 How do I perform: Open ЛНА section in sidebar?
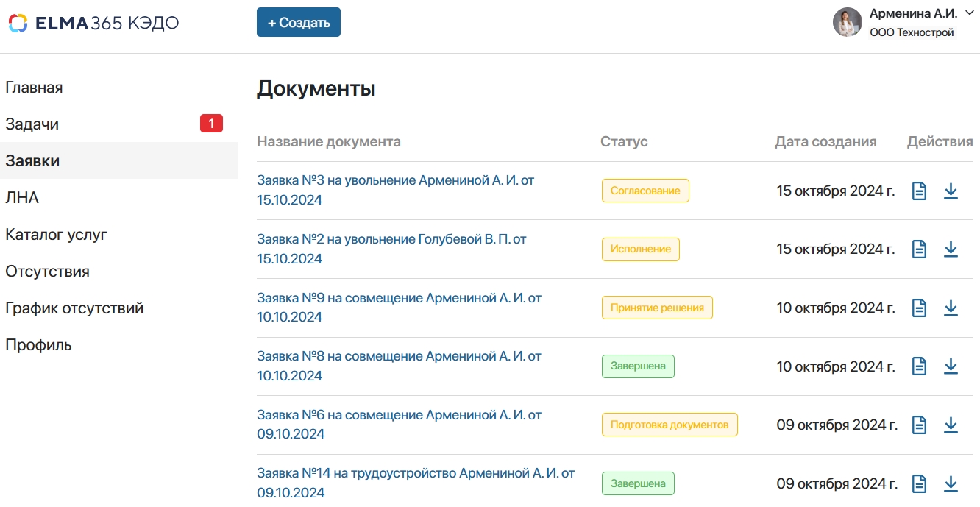click(x=118, y=198)
